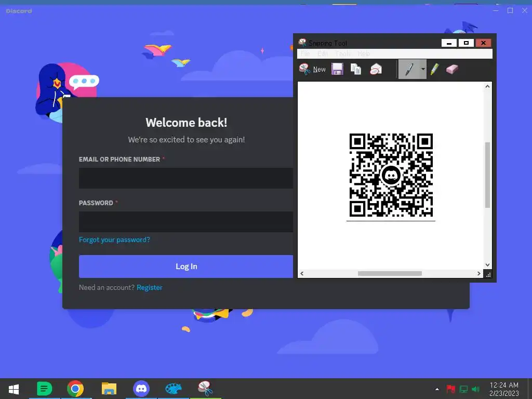The height and width of the screenshot is (399, 532).
Task: Open the Paint app from taskbar
Action: pos(174,389)
